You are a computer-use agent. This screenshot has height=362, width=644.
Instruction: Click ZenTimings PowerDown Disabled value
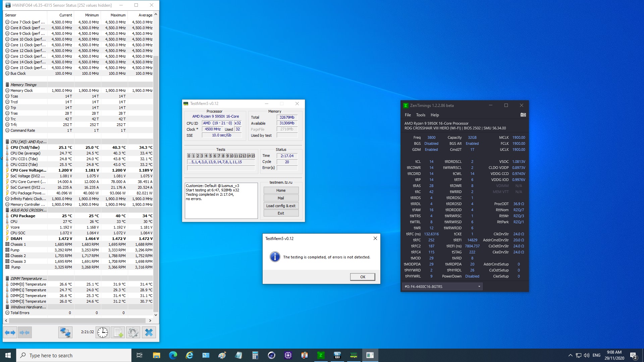click(472, 276)
